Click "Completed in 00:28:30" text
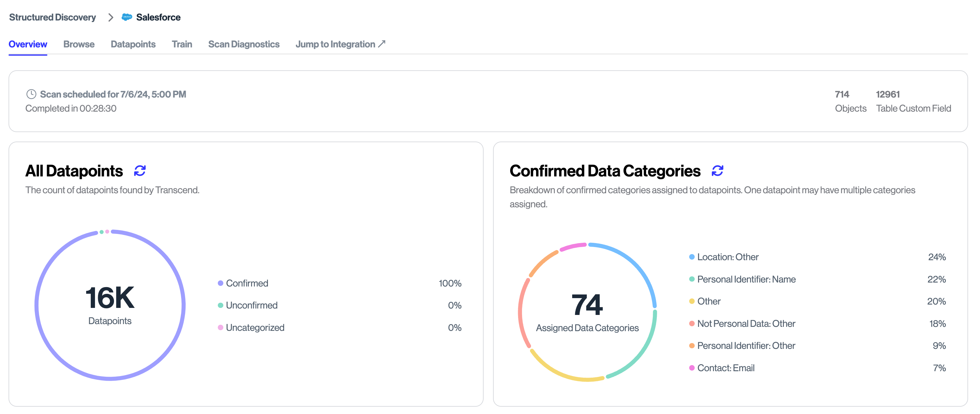This screenshot has height=414, width=980. [x=71, y=109]
